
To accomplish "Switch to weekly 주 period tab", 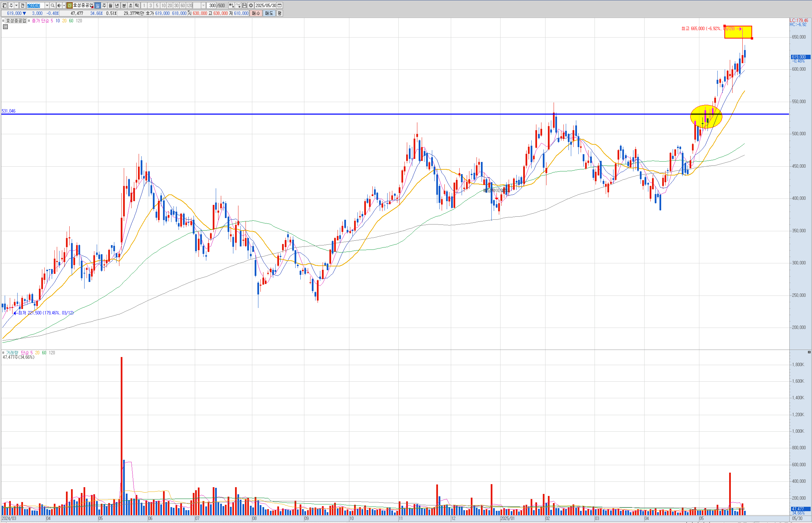I will 104,5.
